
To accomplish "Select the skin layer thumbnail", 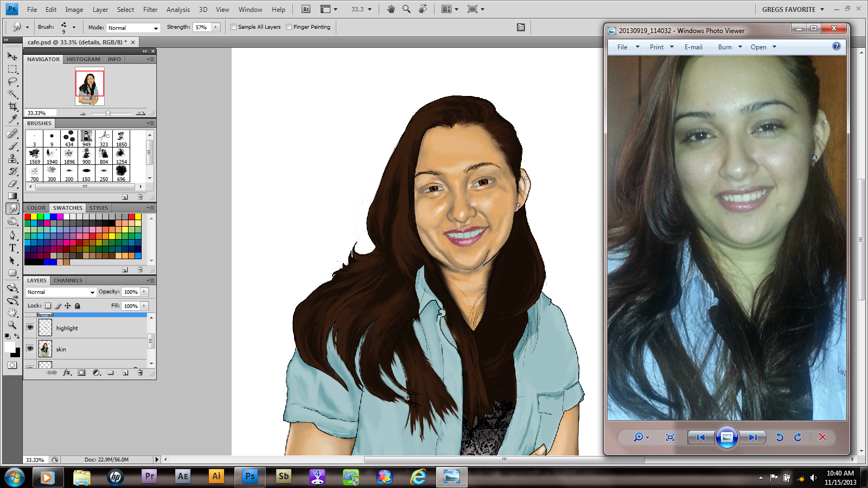I will point(46,349).
